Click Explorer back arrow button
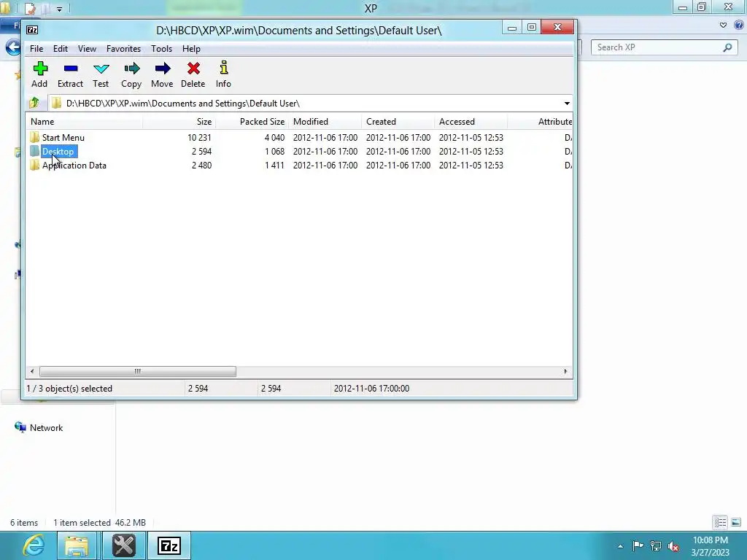The height and width of the screenshot is (560, 747). click(x=13, y=47)
